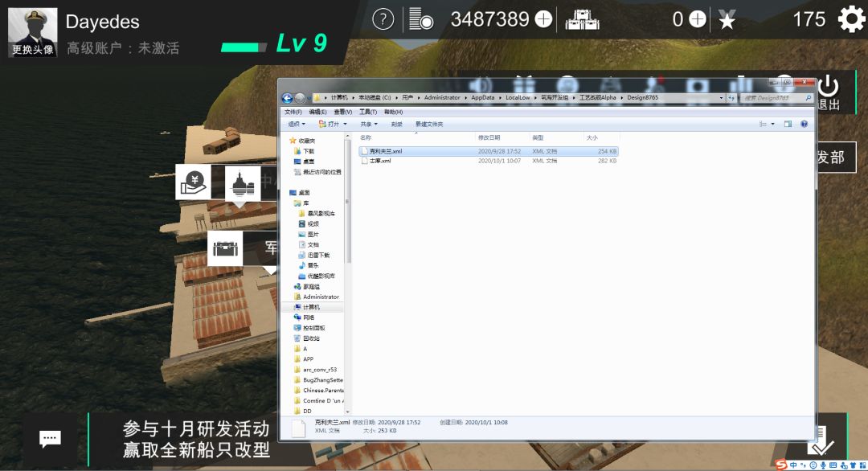Refresh the Explorer address bar
The width and height of the screenshot is (868, 471).
(731, 98)
